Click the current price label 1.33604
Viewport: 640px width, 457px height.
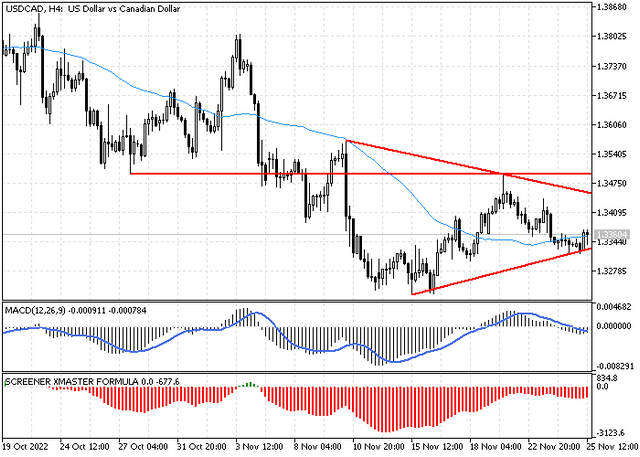(611, 235)
